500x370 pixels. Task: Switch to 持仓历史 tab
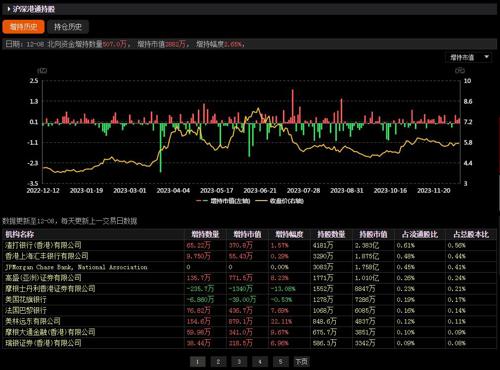click(68, 27)
